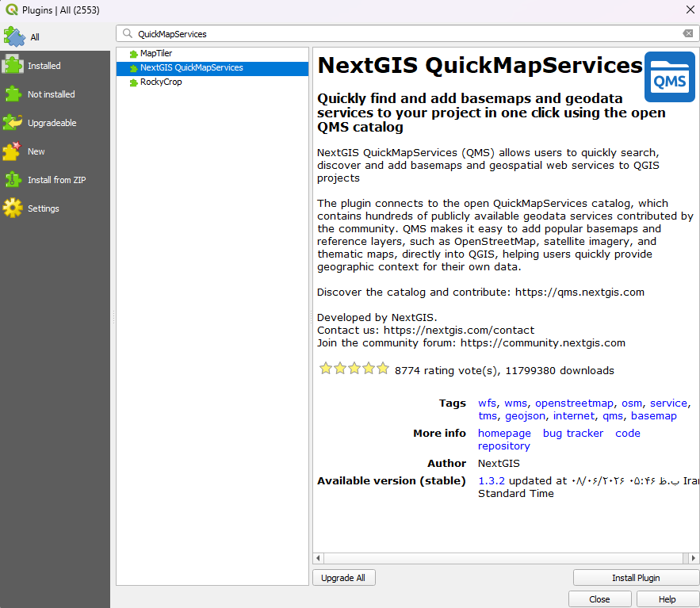Click the MapTiler plugin puzzle icon
Screen dimensions: 700x608
click(133, 54)
